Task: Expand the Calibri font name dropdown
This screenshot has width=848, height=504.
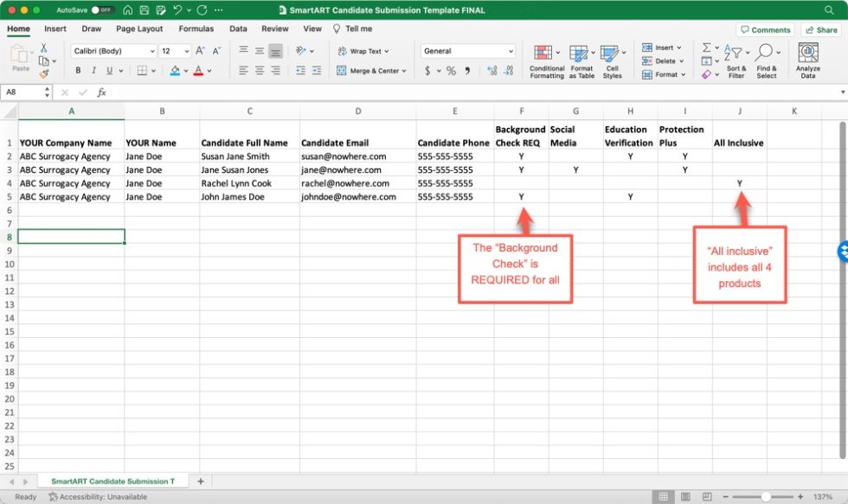Action: 152,51
